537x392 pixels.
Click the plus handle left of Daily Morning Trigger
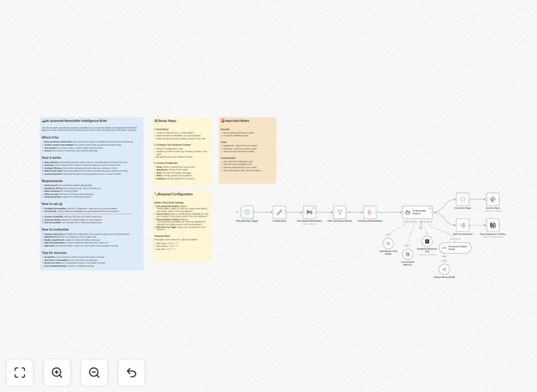[237, 212]
